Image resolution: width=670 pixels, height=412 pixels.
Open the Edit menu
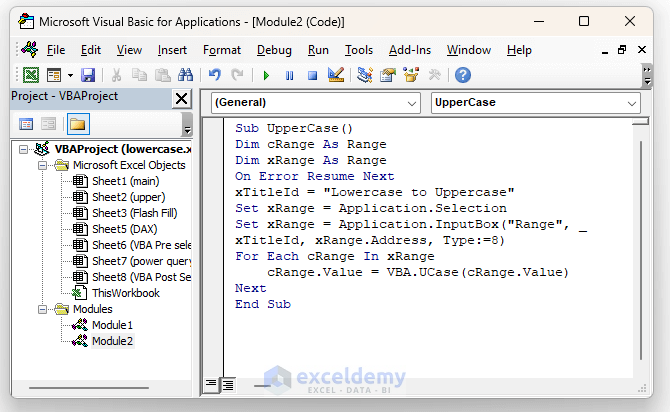(91, 50)
